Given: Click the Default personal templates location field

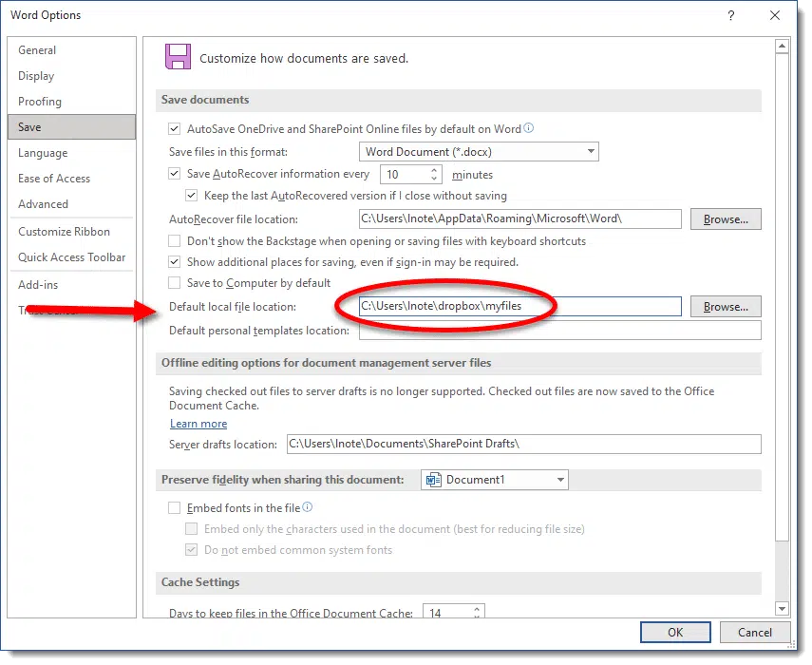Looking at the screenshot, I should click(x=559, y=331).
